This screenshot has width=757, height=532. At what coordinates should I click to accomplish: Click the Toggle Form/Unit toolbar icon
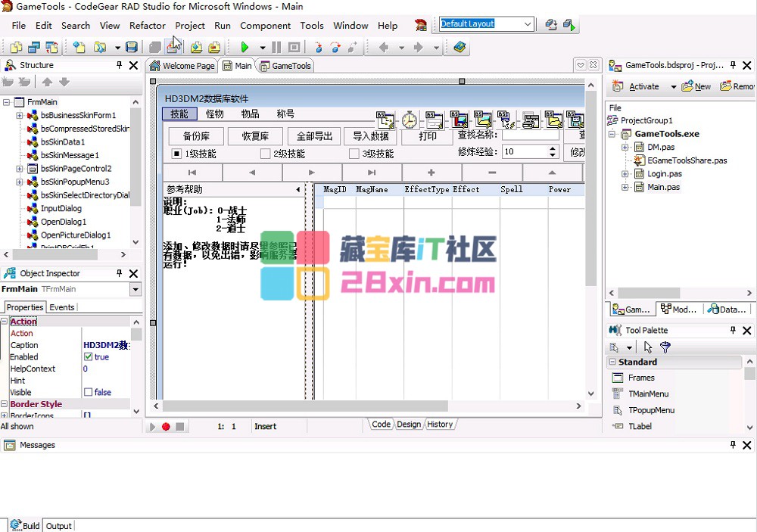point(51,48)
